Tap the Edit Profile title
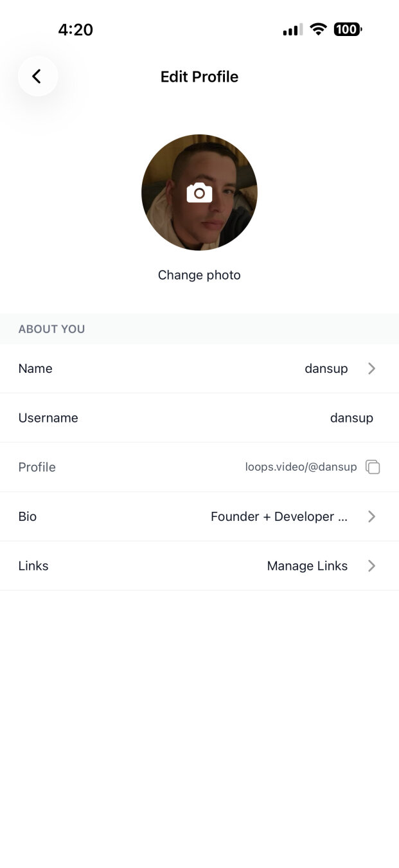Image resolution: width=399 pixels, height=868 pixels. click(199, 77)
